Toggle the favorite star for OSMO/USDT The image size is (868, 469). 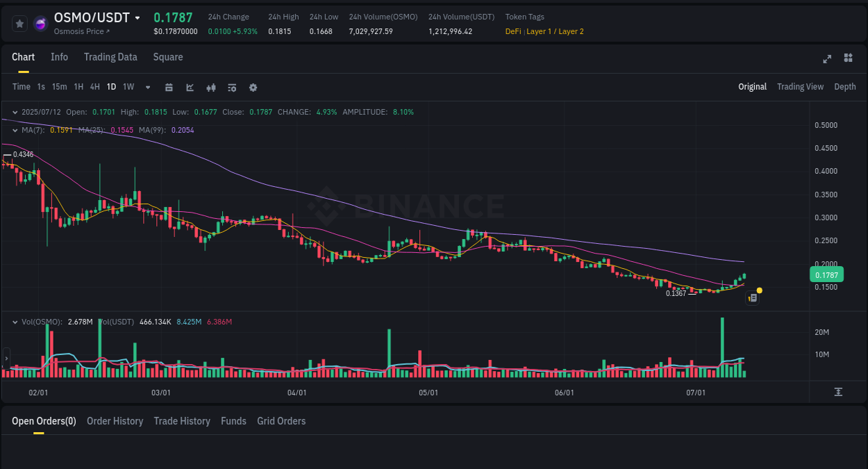(19, 23)
